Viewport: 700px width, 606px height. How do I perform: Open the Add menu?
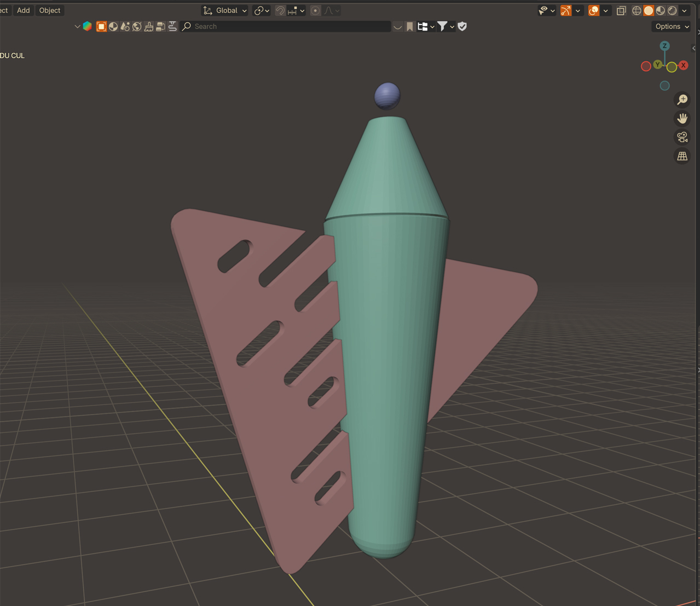(x=23, y=10)
